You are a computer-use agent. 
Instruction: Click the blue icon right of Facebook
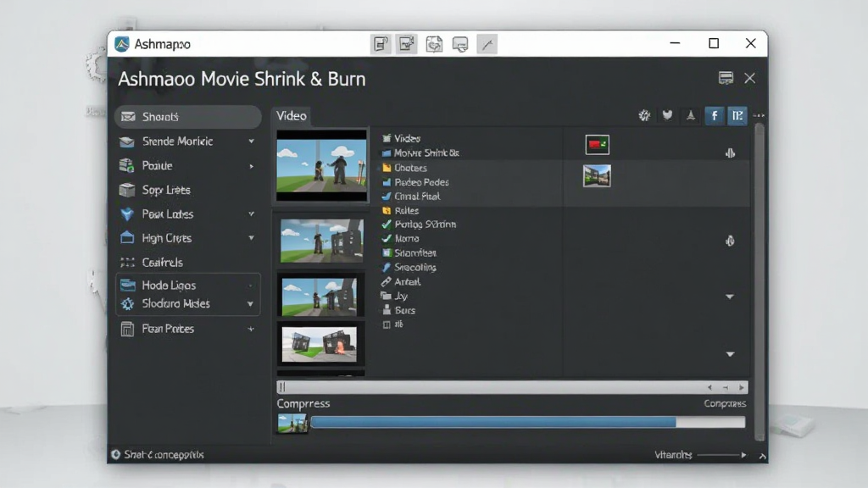pyautogui.click(x=737, y=115)
